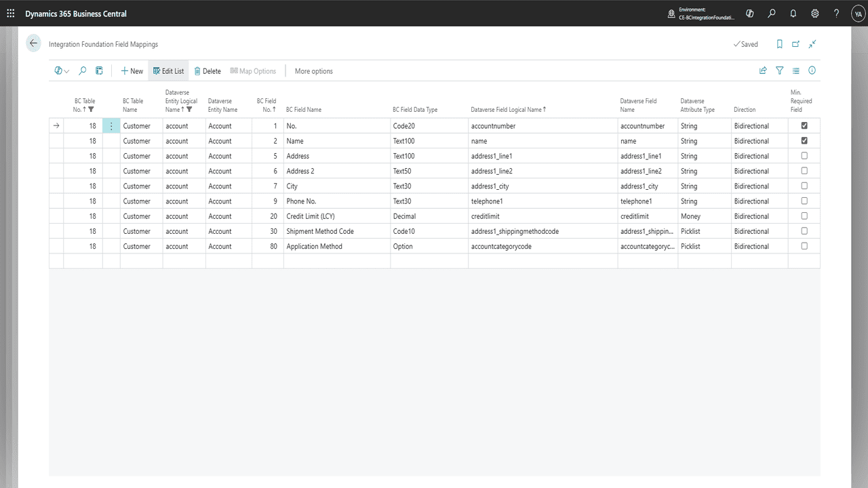Go back using the back arrow
The width and height of the screenshot is (868, 488).
(x=33, y=43)
